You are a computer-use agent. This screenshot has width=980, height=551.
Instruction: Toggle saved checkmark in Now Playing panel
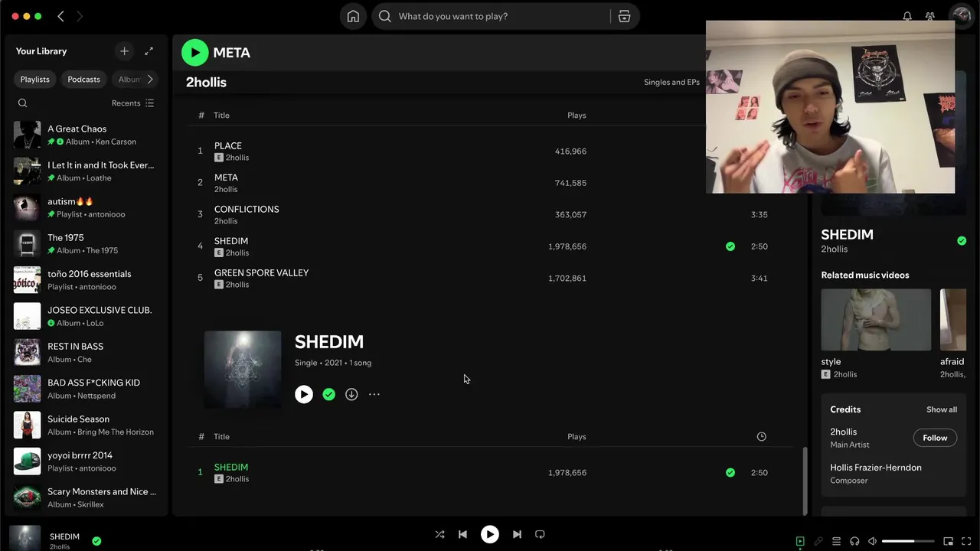pyautogui.click(x=962, y=240)
